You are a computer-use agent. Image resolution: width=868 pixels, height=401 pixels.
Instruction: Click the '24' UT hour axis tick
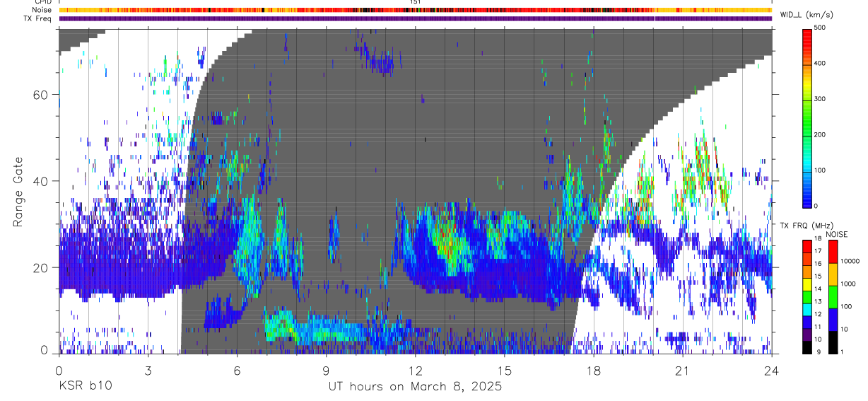tap(772, 370)
